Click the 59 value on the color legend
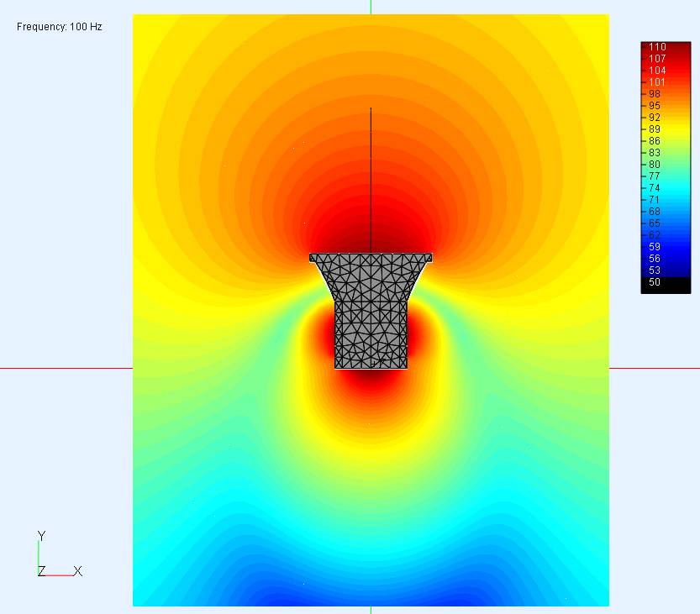The height and width of the screenshot is (614, 700). click(x=655, y=247)
